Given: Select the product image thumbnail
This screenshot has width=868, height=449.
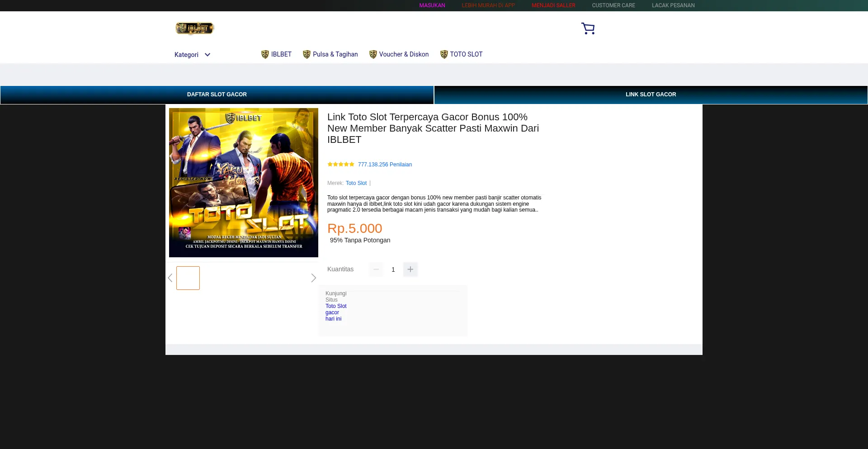Looking at the screenshot, I should point(188,278).
